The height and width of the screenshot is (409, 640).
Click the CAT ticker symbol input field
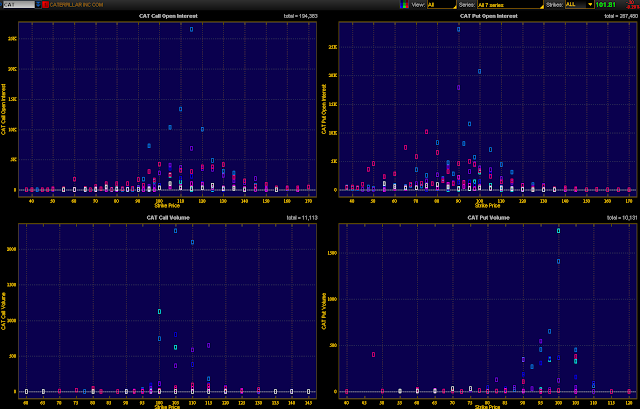(19, 4)
